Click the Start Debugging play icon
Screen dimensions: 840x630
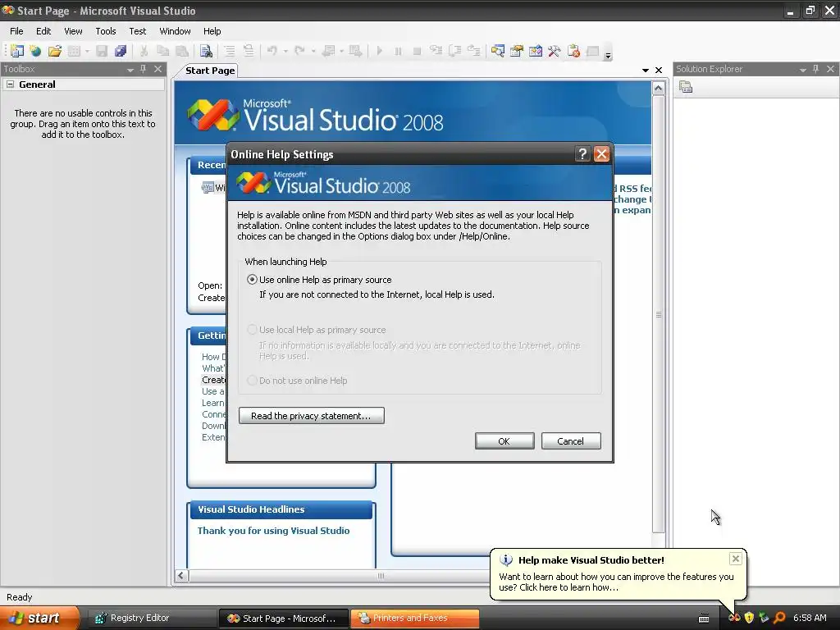click(x=379, y=51)
